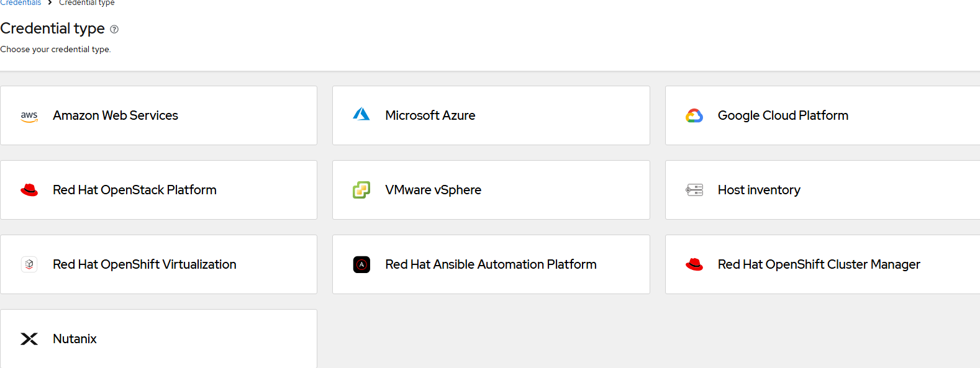Click the OpenShift Cluster Manager hat icon

point(694,264)
